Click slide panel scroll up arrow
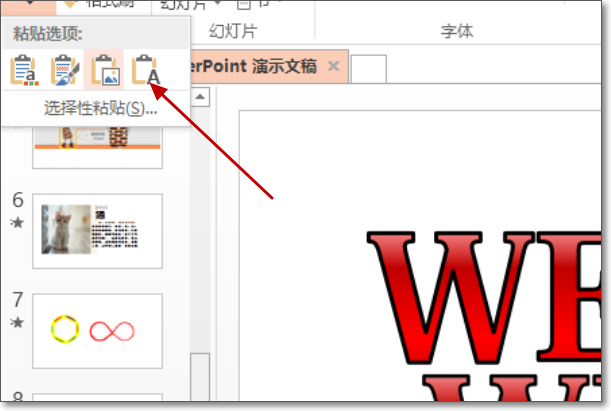This screenshot has width=611, height=411. [x=200, y=97]
